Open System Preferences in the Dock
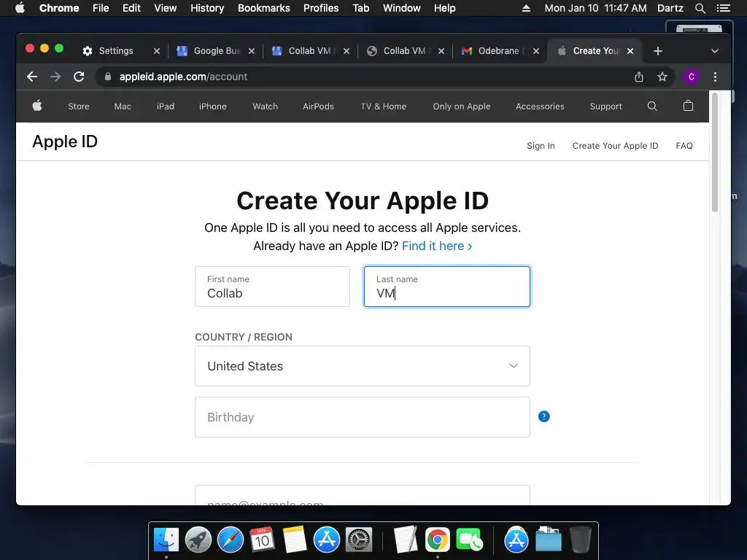 pyautogui.click(x=358, y=540)
